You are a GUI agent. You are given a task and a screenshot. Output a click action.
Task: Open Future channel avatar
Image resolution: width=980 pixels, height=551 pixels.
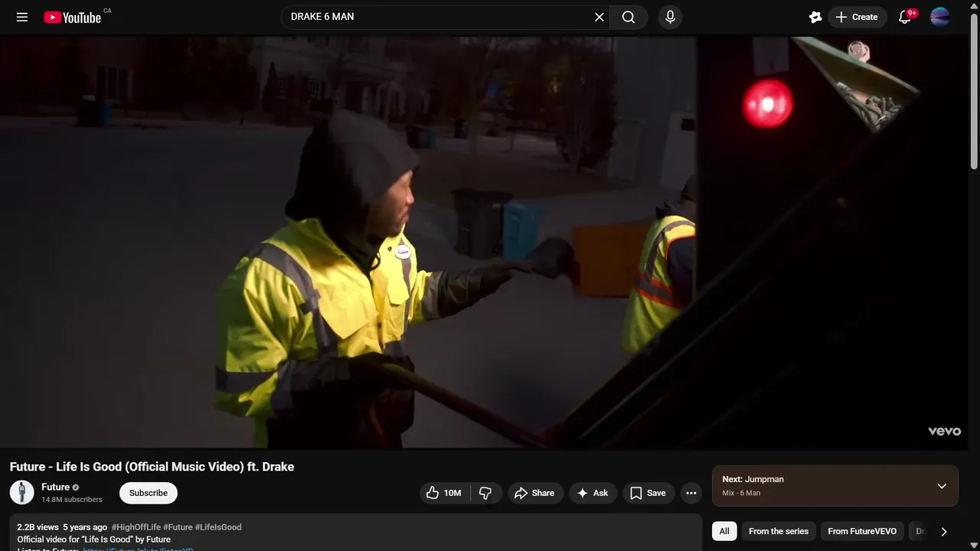(21, 493)
